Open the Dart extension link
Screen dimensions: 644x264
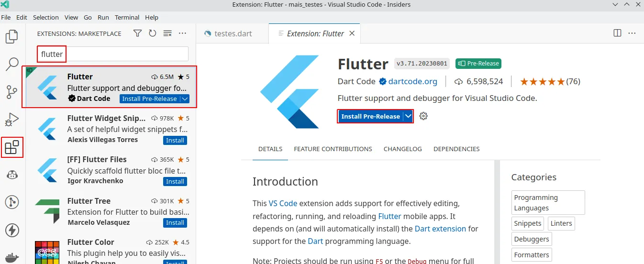point(440,229)
